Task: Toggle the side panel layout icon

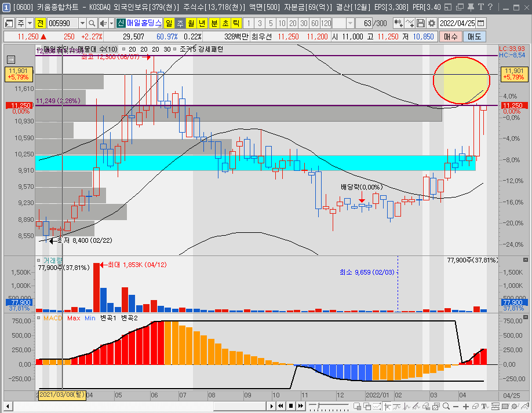Action: click(x=9, y=23)
